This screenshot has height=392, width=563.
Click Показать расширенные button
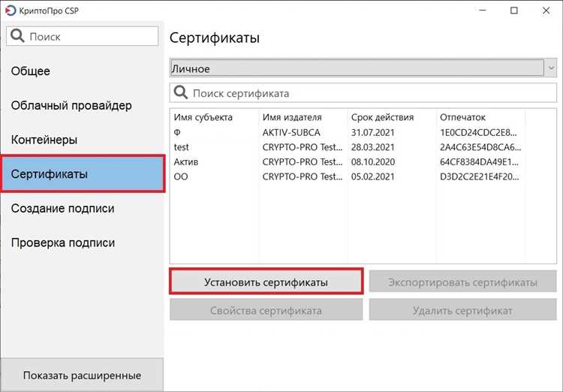click(x=82, y=375)
